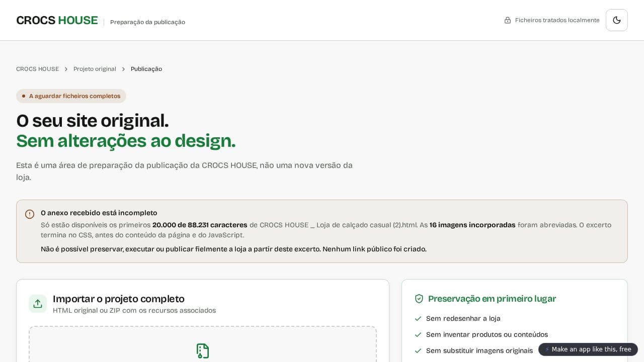Click the chevron before Publicação breadcrumb
This screenshot has height=362, width=644.
pyautogui.click(x=123, y=69)
